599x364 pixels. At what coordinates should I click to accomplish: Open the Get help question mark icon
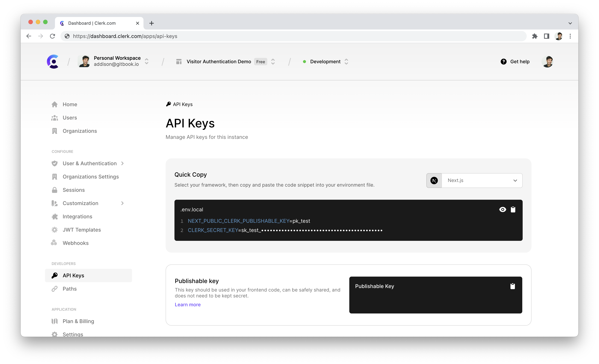503,61
